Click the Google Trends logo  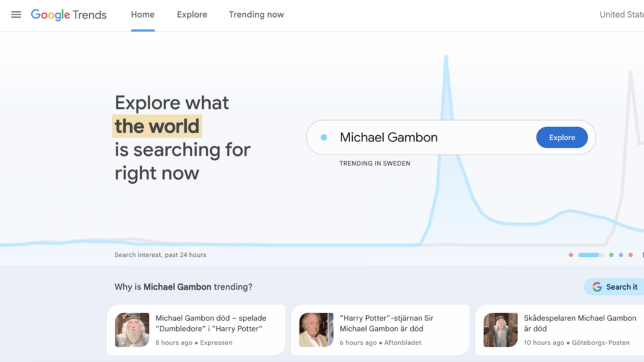point(69,15)
